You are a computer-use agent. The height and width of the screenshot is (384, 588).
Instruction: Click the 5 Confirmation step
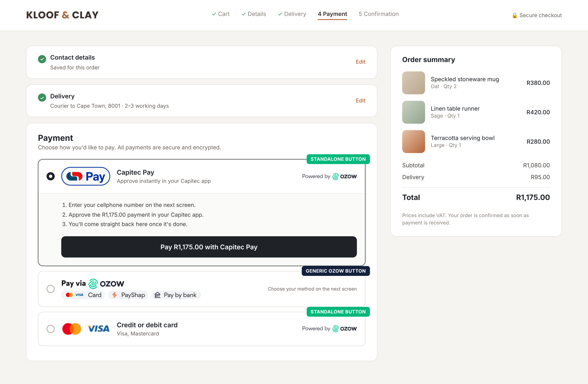379,14
